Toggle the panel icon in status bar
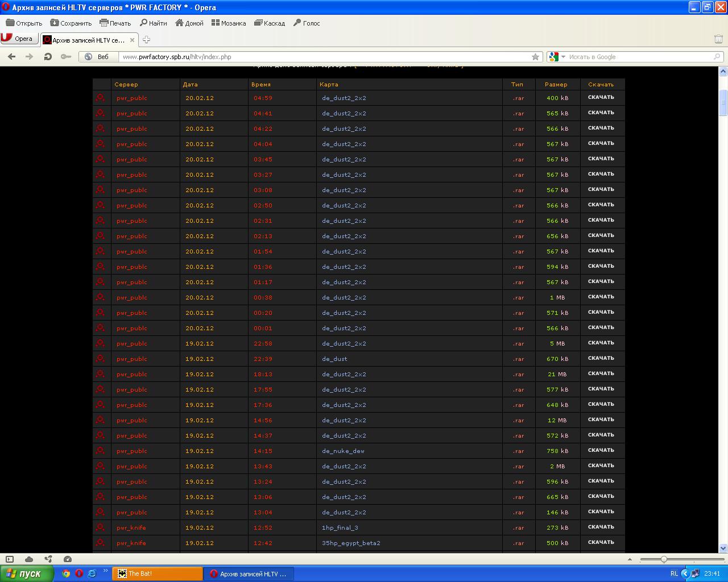Image resolution: width=728 pixels, height=582 pixels. [10, 559]
